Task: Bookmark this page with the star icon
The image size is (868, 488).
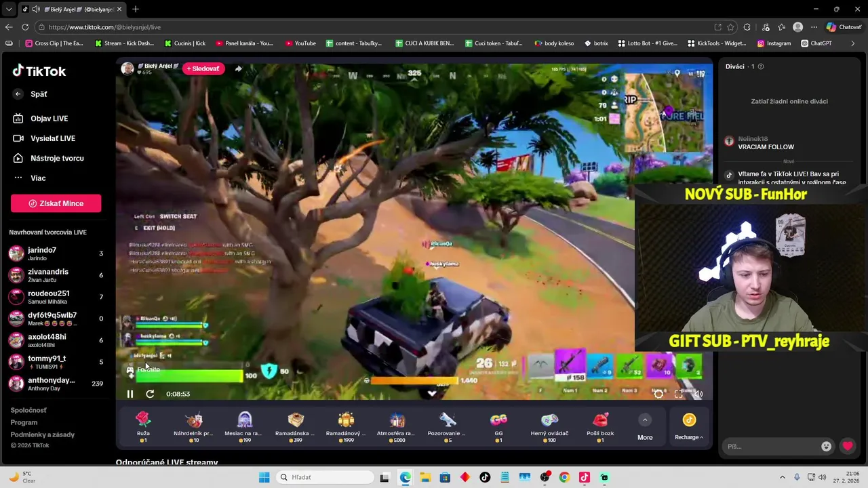Action: tap(730, 27)
